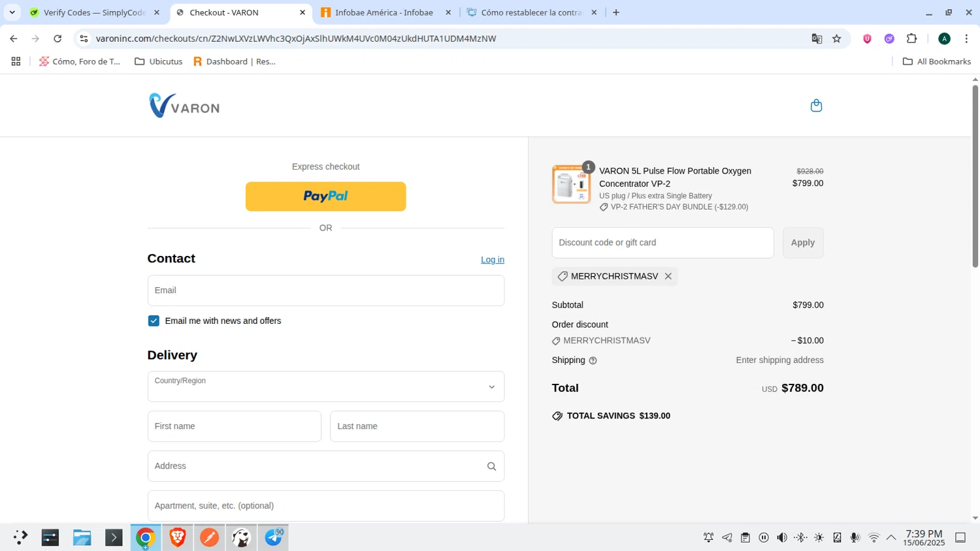Screen dimensions: 980x551
Task: Click the Discount code or gift card field
Action: coord(662,243)
